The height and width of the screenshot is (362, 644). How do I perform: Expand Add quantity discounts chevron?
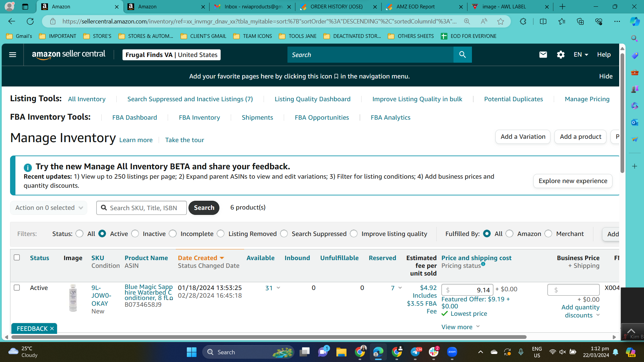coord(598,315)
